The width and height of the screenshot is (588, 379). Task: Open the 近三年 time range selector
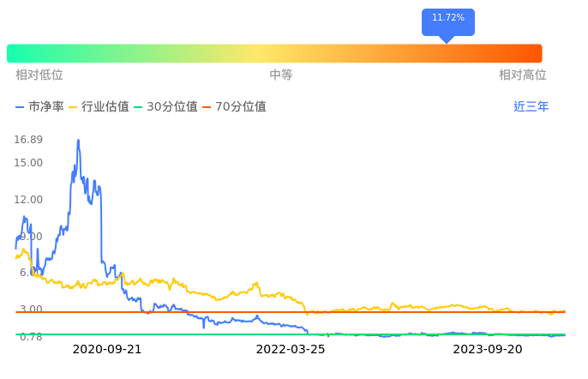pos(531,107)
